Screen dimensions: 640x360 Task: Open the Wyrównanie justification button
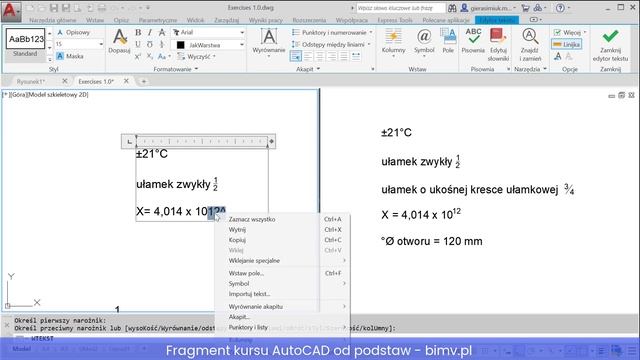point(269,42)
